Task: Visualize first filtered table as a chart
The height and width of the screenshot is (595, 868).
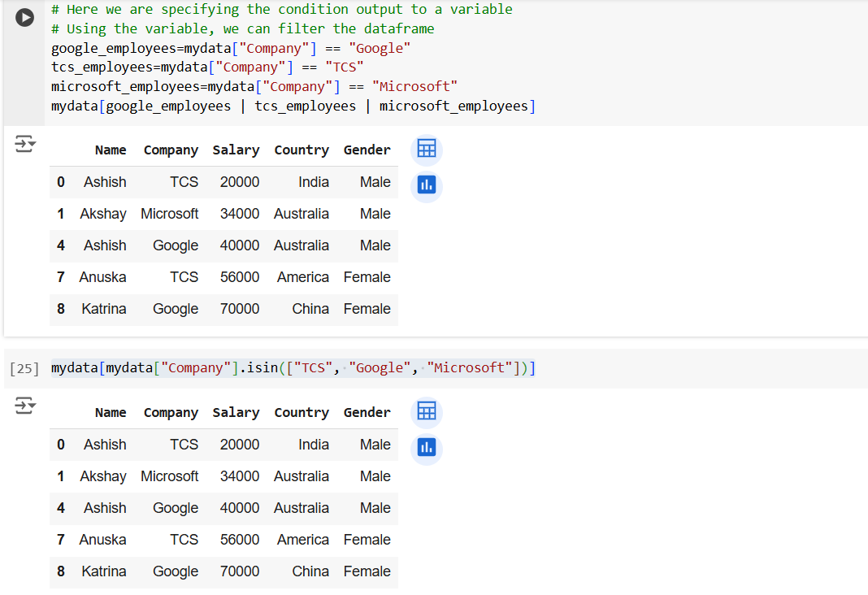Action: tap(426, 185)
